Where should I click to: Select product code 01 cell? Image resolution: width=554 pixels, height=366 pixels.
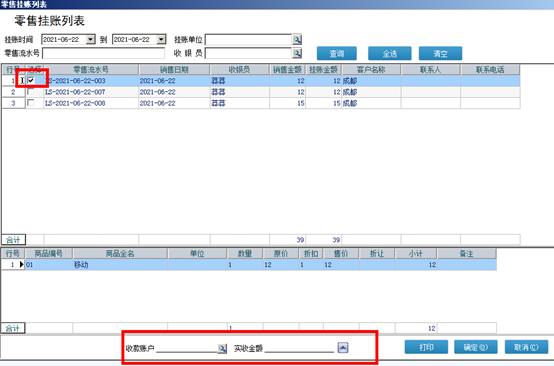point(49,265)
